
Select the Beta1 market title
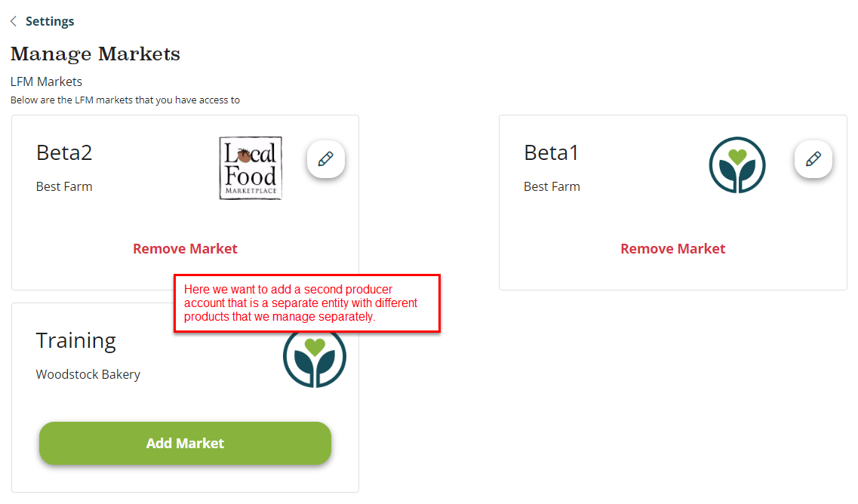[x=551, y=153]
